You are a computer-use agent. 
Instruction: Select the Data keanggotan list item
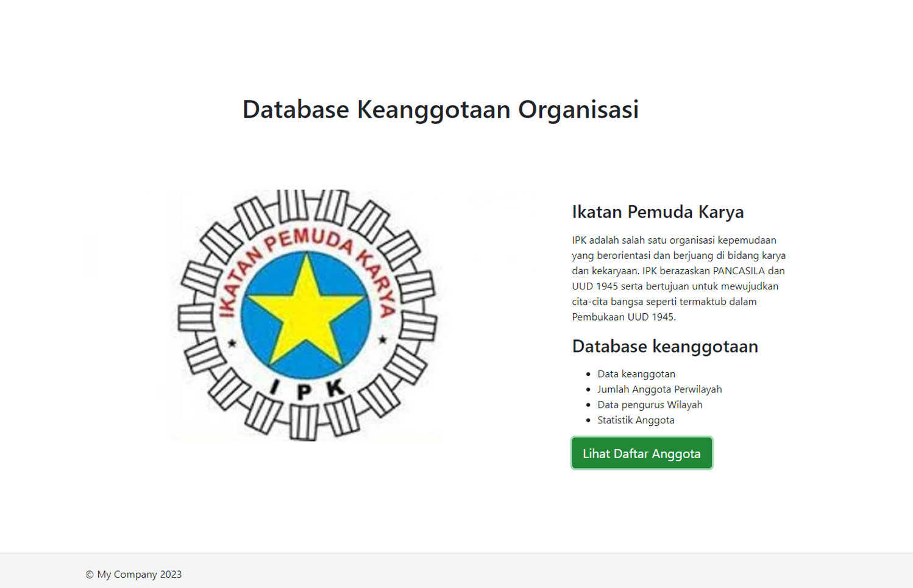(x=636, y=374)
